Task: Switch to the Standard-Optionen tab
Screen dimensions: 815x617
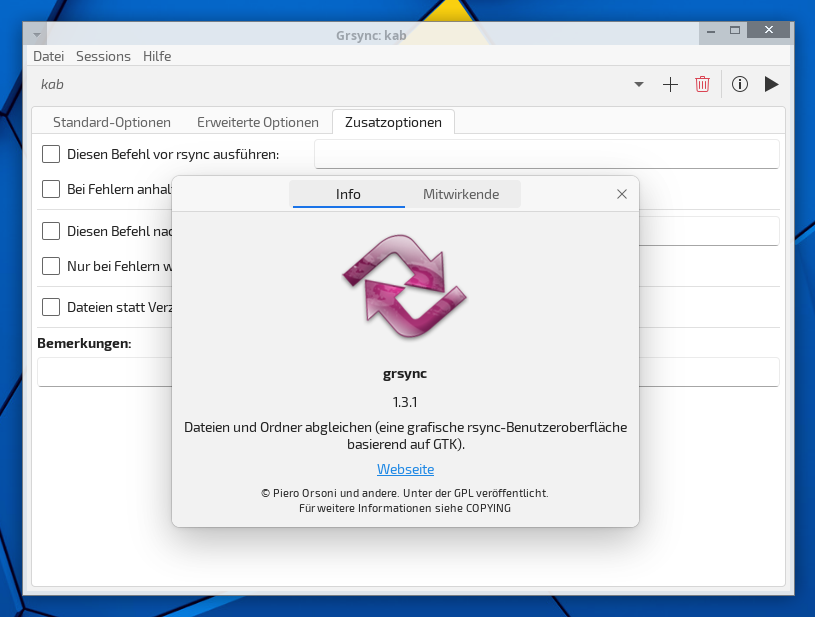Action: click(x=112, y=122)
